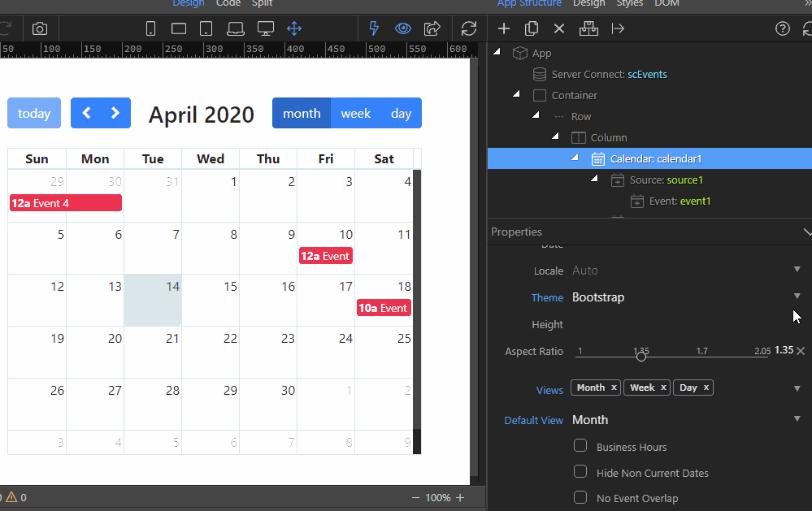Select the landscape tablet viewport icon

(179, 29)
